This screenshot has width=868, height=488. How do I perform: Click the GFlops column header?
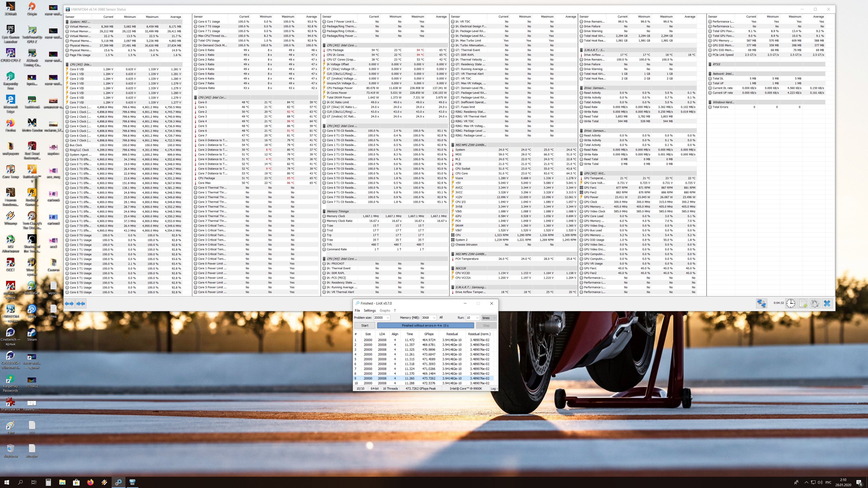[x=429, y=334]
